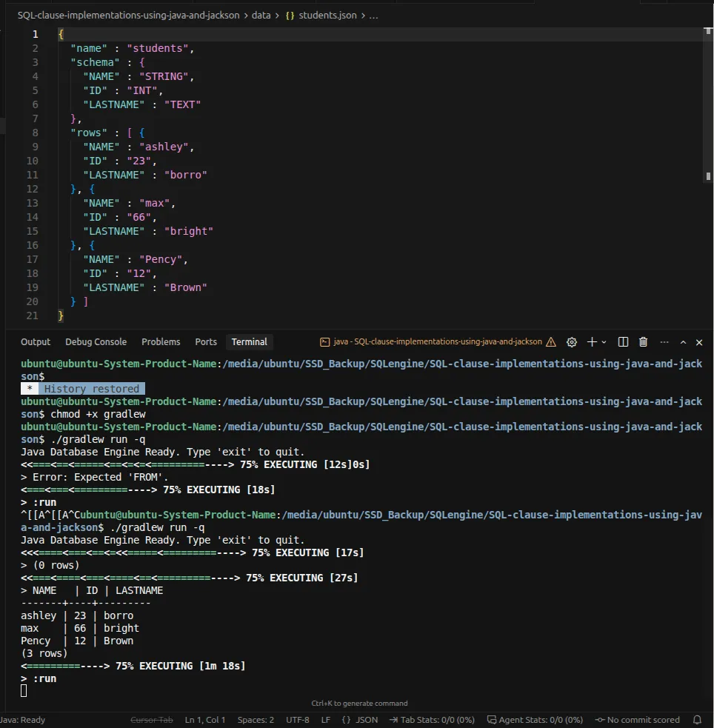
Task: Click the "Pency" value on line 17
Action: [x=161, y=259]
